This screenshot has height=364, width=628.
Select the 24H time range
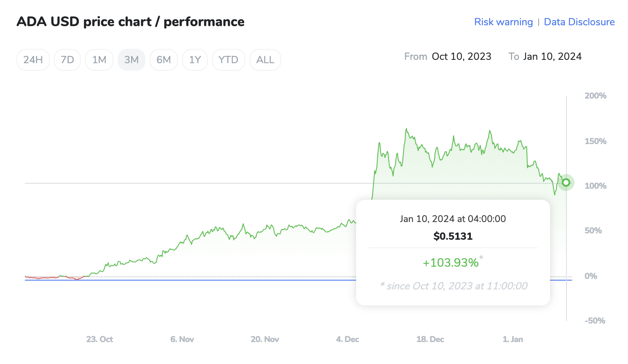click(x=33, y=60)
